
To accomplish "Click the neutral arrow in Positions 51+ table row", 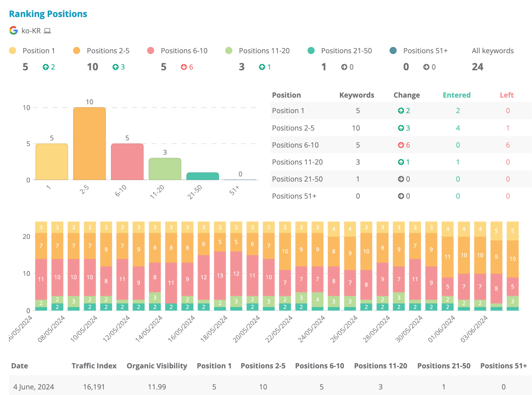I will 401,196.
